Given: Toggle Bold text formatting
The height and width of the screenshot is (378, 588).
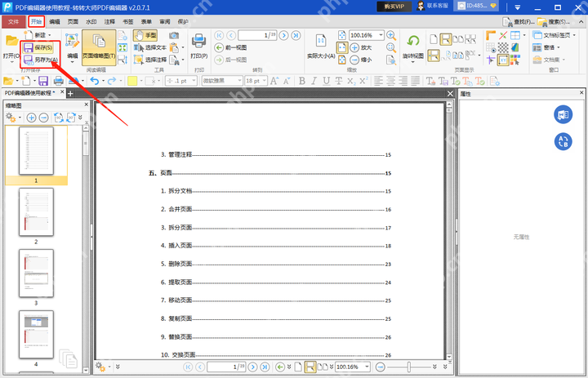Looking at the screenshot, I should 302,81.
